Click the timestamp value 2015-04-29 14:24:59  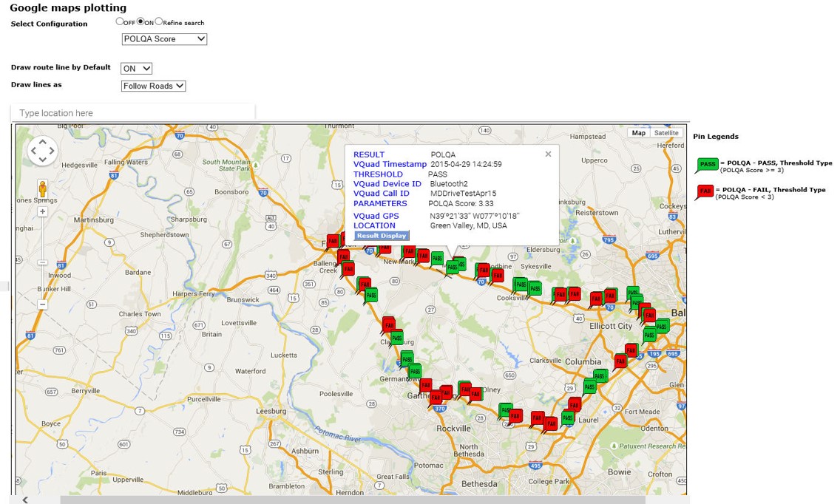pyautogui.click(x=466, y=165)
